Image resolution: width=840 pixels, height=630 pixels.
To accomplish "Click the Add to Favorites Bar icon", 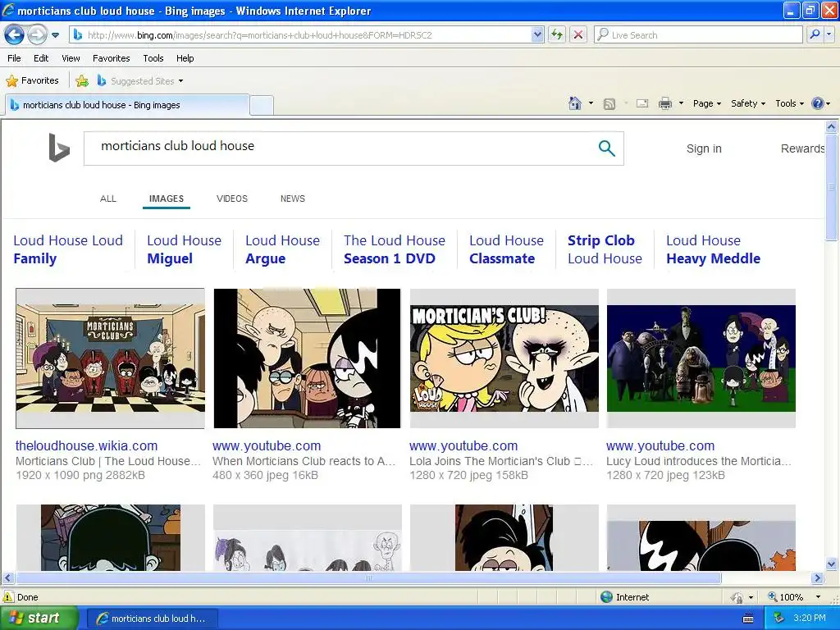I will coord(82,81).
